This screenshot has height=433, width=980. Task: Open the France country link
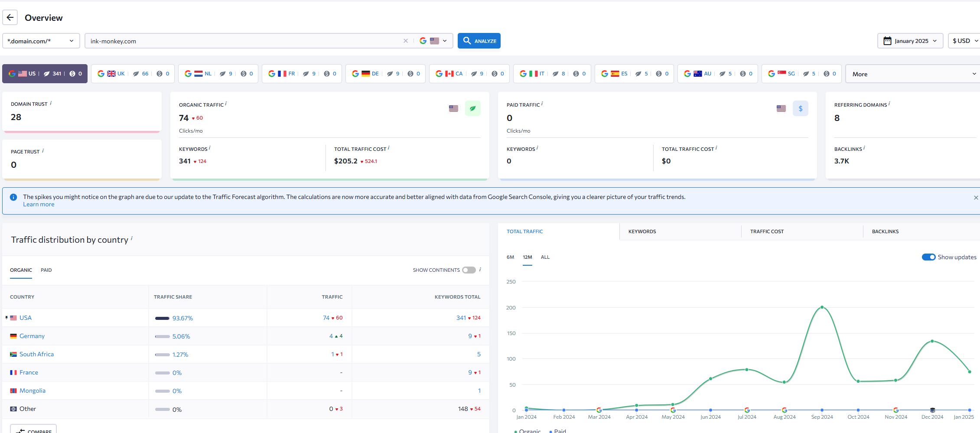pyautogui.click(x=29, y=372)
